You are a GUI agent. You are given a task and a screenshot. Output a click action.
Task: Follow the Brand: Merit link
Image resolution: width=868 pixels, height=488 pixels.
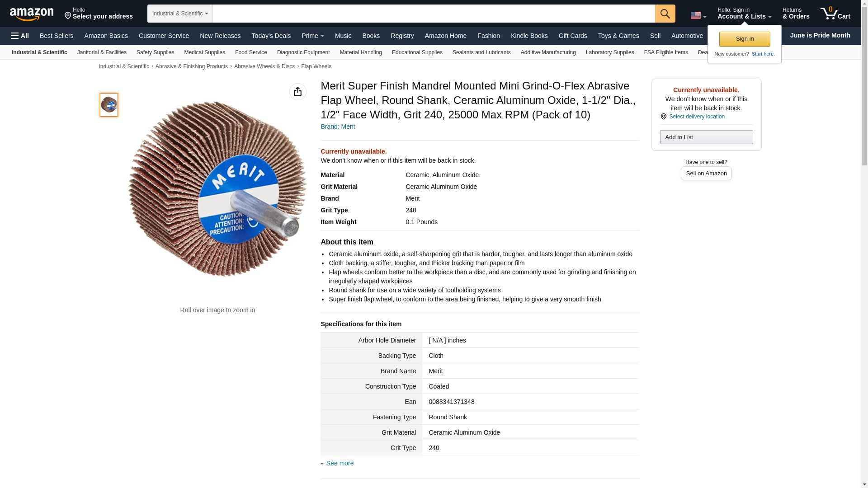[338, 127]
